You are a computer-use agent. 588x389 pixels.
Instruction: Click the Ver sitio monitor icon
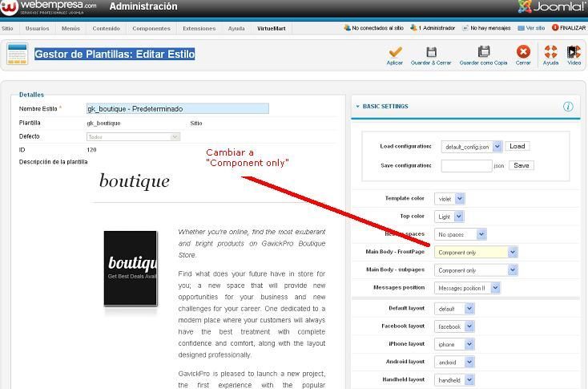(521, 28)
